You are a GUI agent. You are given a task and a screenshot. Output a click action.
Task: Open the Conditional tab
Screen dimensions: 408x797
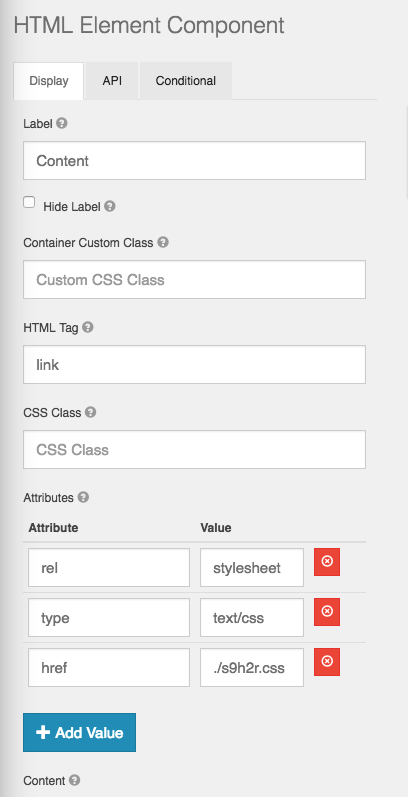[185, 81]
